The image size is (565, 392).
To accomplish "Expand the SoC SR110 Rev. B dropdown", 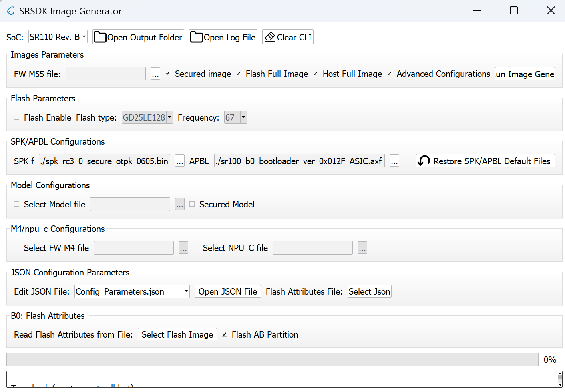I will [84, 37].
